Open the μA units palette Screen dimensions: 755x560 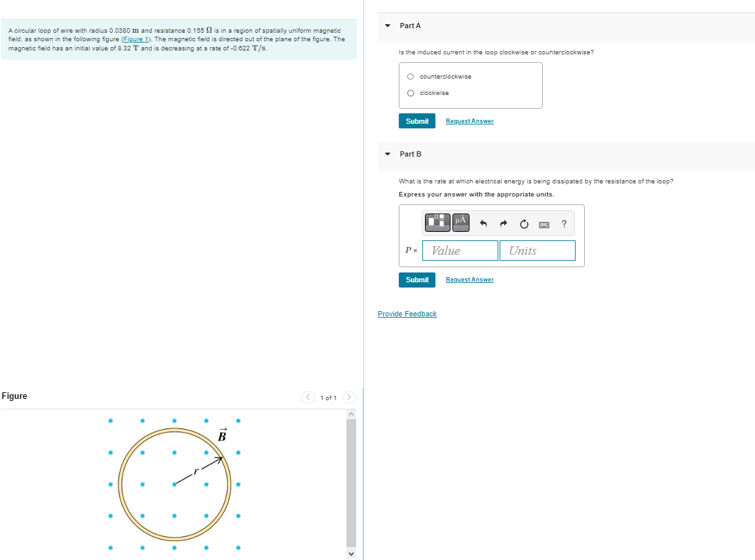pyautogui.click(x=460, y=222)
